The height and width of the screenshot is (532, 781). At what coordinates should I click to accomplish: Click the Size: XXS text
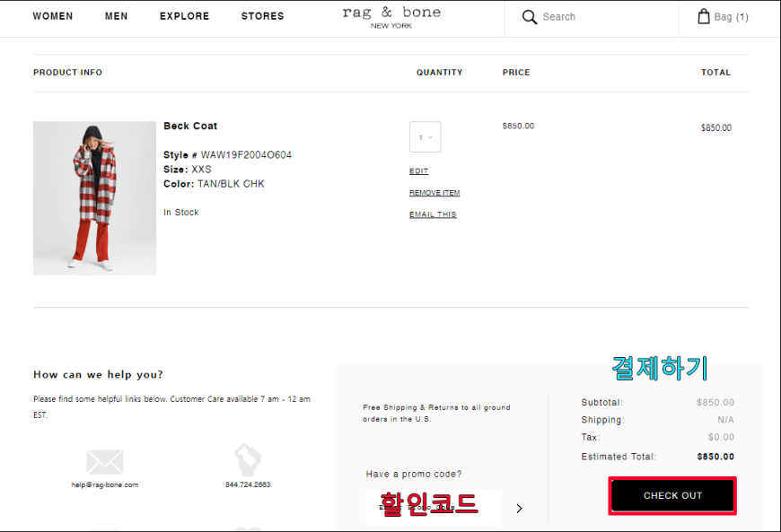[x=188, y=170]
